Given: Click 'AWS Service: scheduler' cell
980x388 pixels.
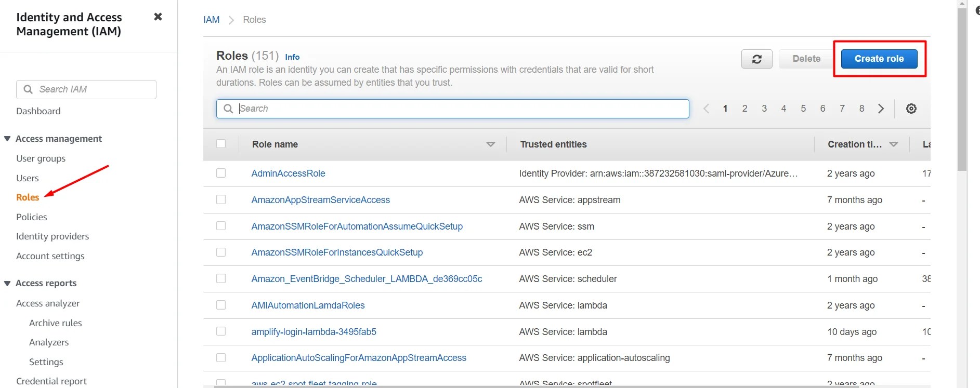Looking at the screenshot, I should [568, 279].
